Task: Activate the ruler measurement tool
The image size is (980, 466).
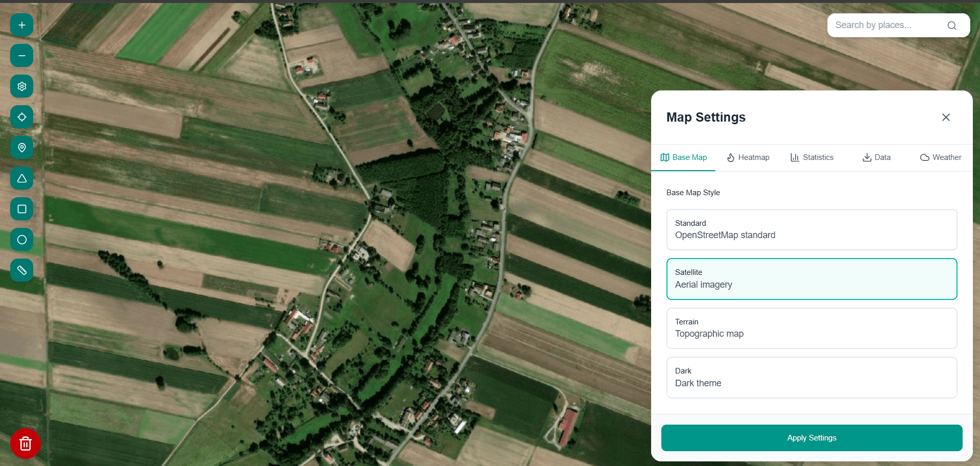Action: coord(22,270)
